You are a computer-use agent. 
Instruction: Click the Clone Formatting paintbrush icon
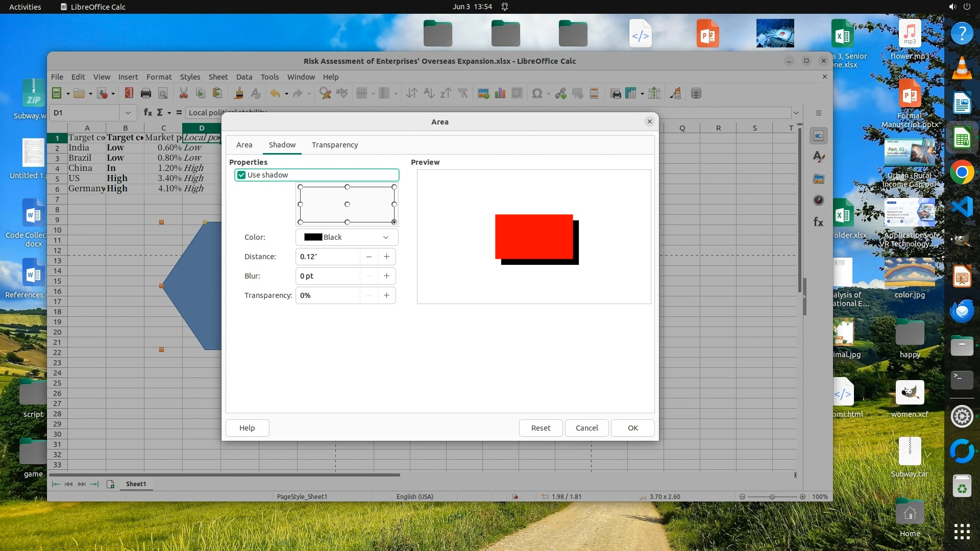click(x=238, y=93)
